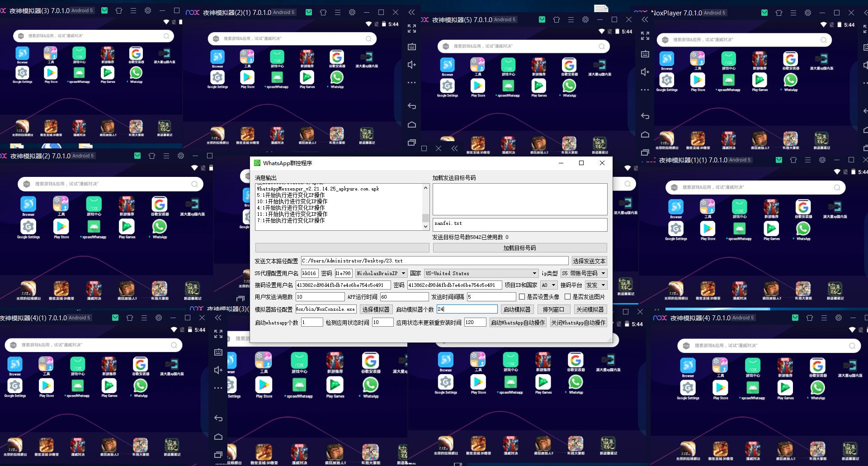Viewport: 868px width, 466px height.
Task: Collapse the 夜神模拟器(2)(1) sidebar with double chevron
Action: 411,12
